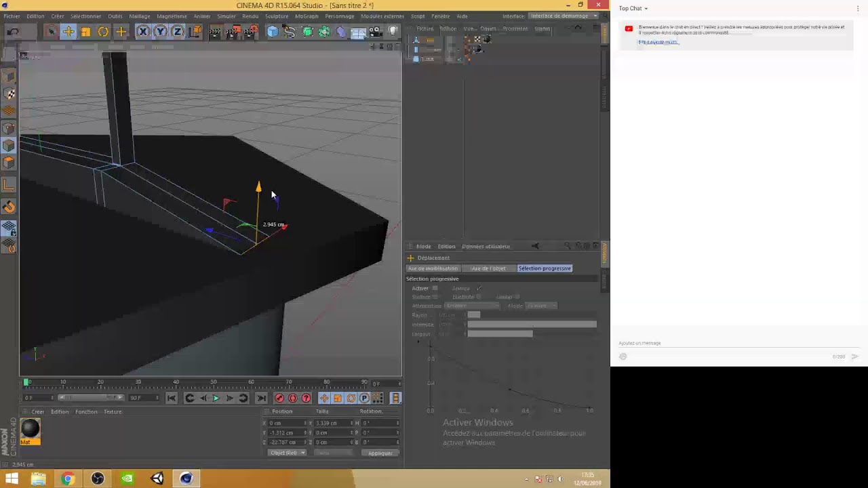Render the active view clapperboard
868x488 pixels.
pos(216,31)
